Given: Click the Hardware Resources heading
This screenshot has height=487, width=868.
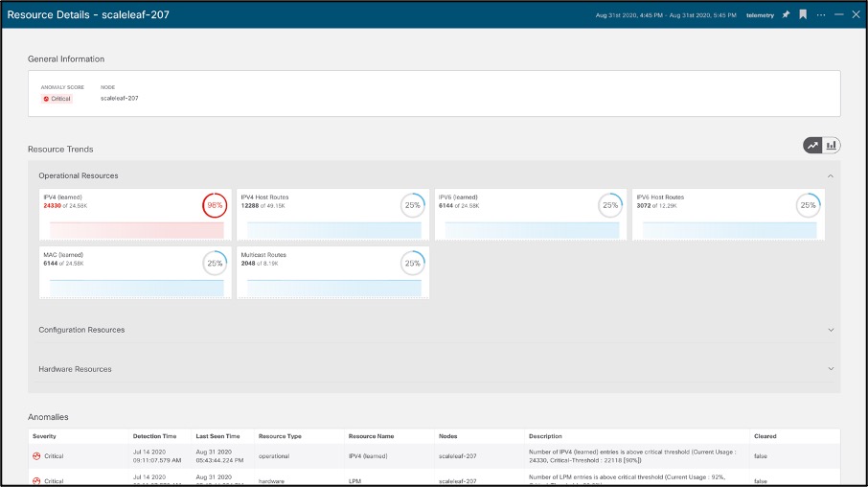Looking at the screenshot, I should click(x=75, y=369).
